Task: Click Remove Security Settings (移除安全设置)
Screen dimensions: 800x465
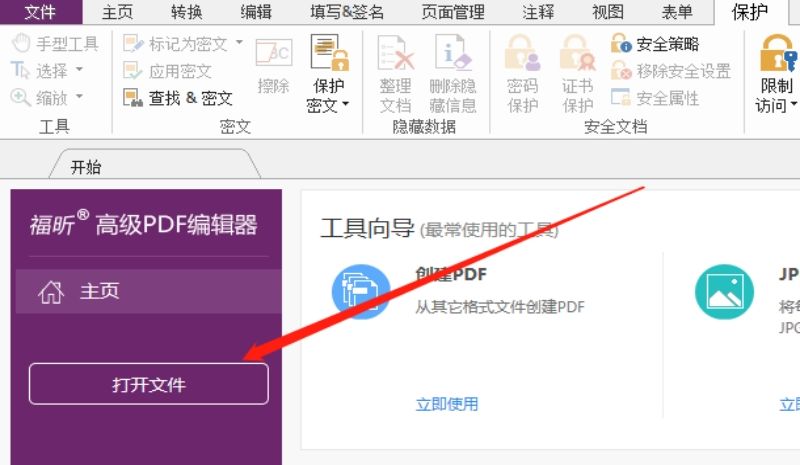Action: point(671,70)
